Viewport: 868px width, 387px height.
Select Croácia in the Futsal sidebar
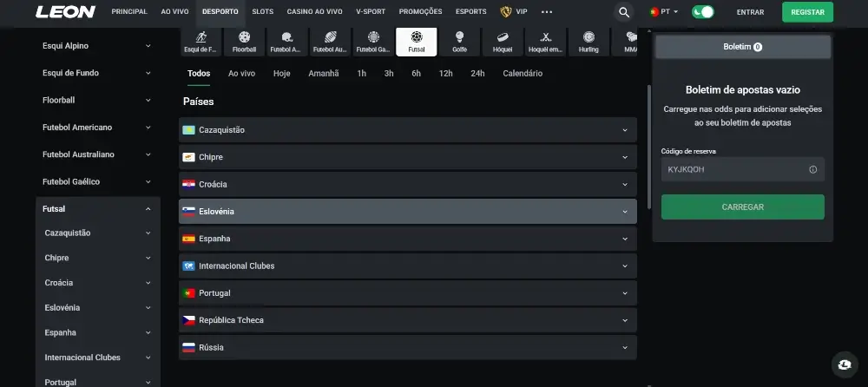click(x=59, y=283)
